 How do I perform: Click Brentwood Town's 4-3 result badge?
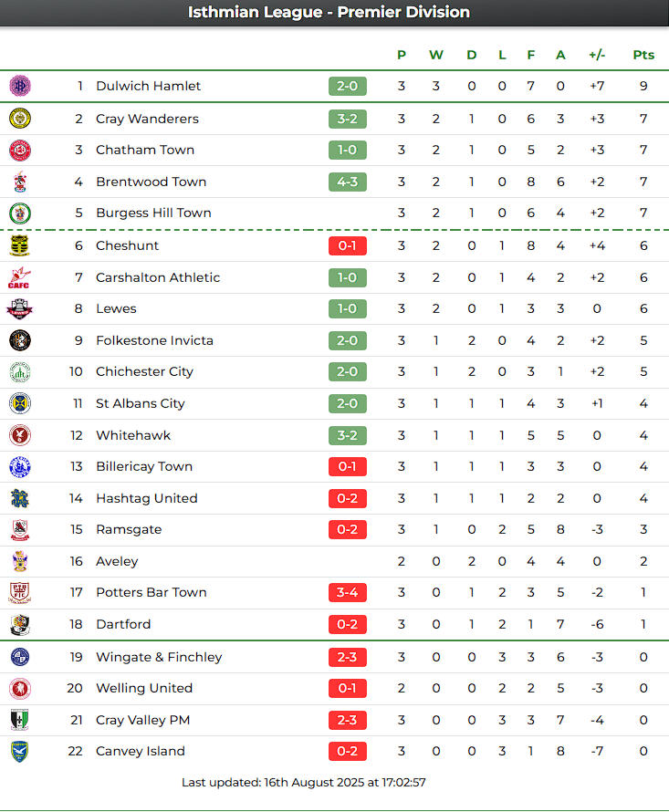(x=347, y=182)
